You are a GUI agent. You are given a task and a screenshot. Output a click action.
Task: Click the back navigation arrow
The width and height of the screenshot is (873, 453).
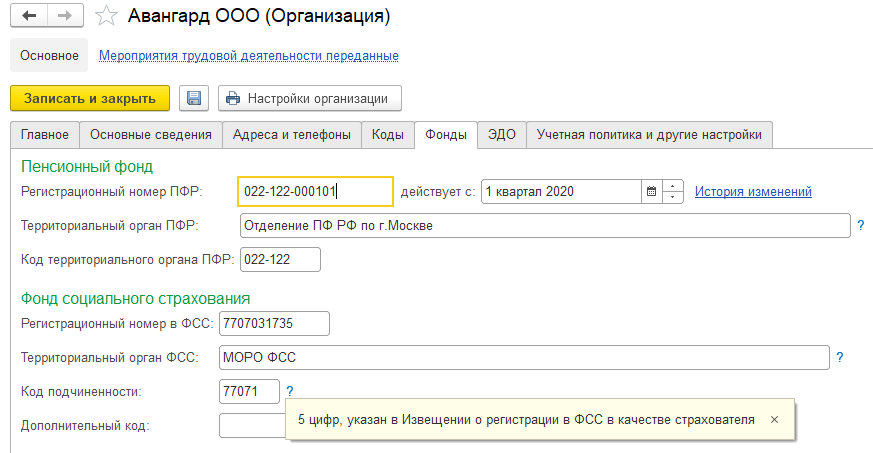pos(30,17)
